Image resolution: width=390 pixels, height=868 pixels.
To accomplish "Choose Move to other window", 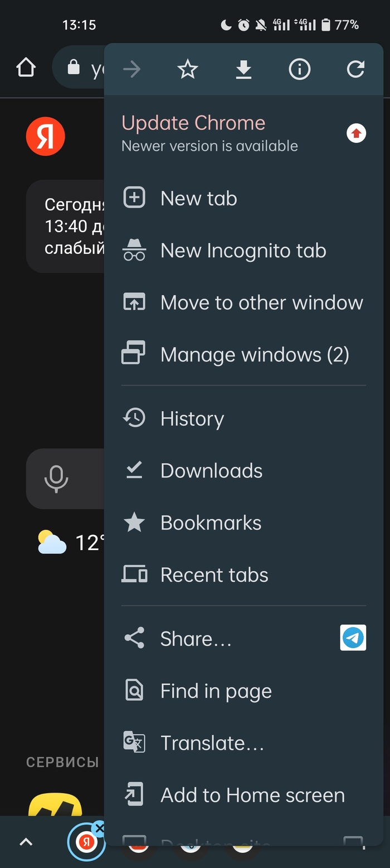I will coord(261,303).
